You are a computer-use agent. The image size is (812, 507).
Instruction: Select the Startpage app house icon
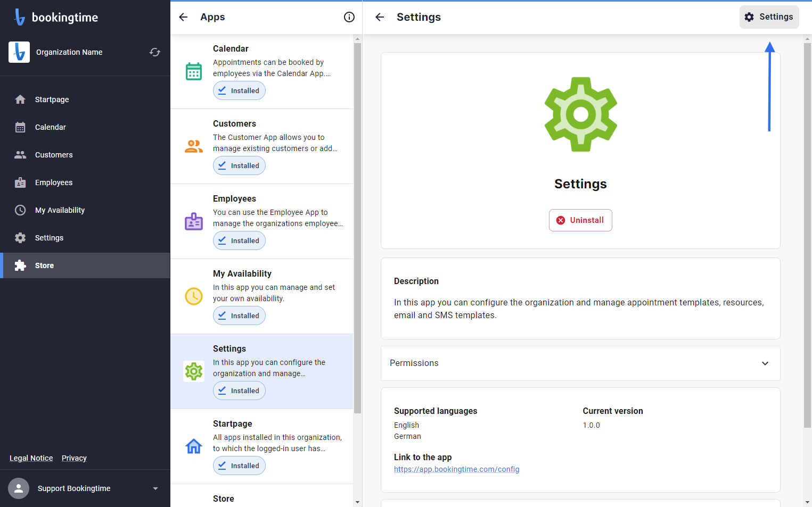[194, 446]
